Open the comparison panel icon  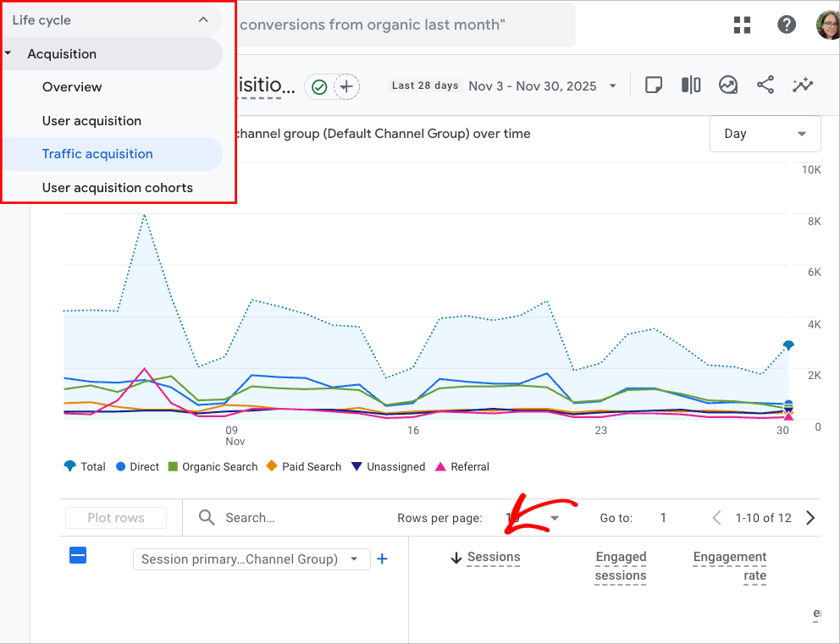(x=690, y=85)
